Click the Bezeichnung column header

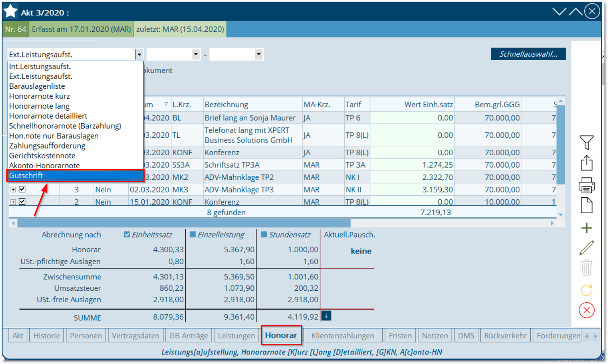253,104
